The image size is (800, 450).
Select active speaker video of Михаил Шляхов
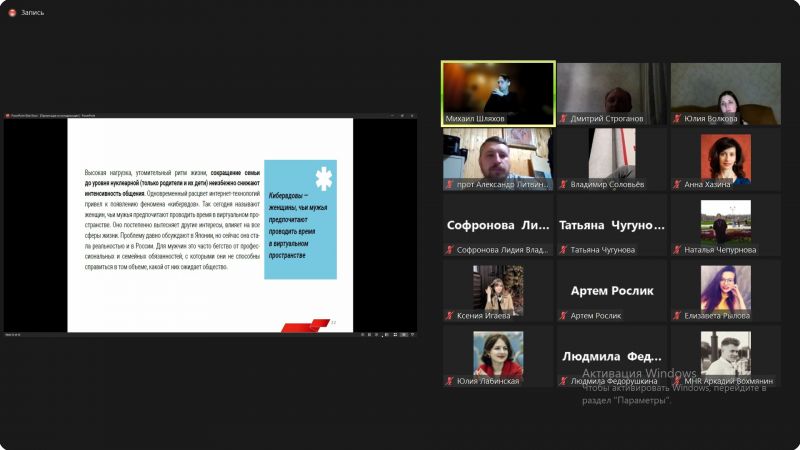click(x=498, y=93)
